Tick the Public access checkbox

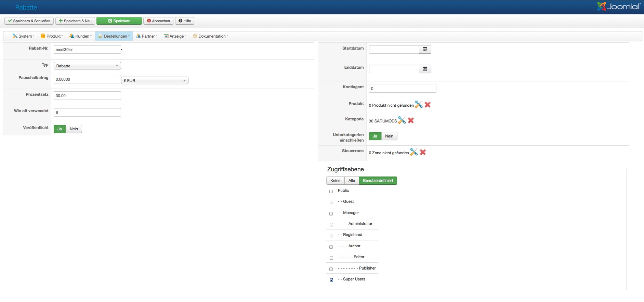[x=331, y=192]
